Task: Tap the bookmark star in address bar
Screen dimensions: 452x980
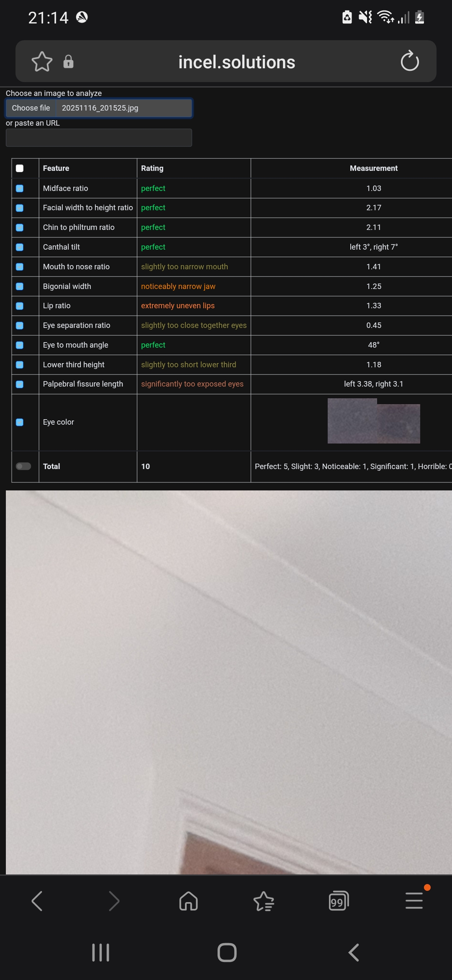Action: click(42, 62)
